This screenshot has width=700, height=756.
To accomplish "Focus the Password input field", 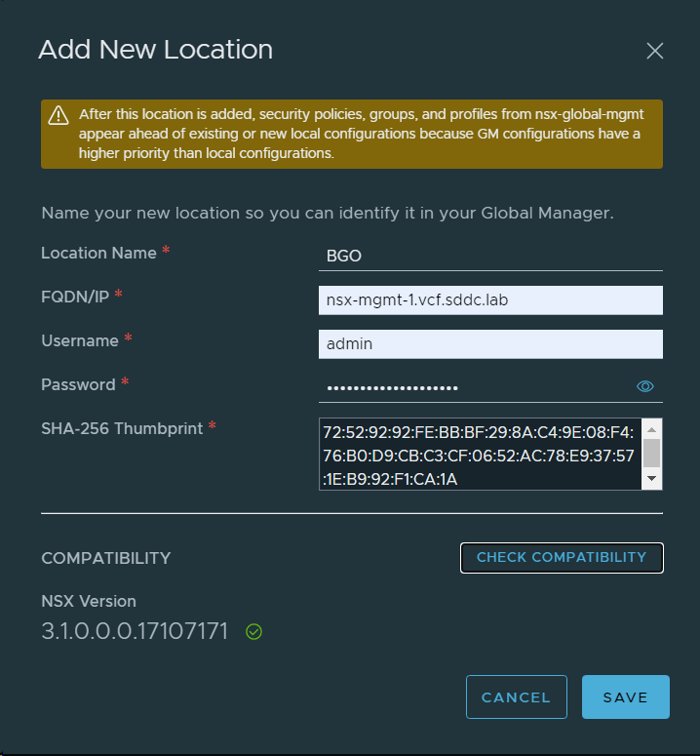I will pos(473,387).
